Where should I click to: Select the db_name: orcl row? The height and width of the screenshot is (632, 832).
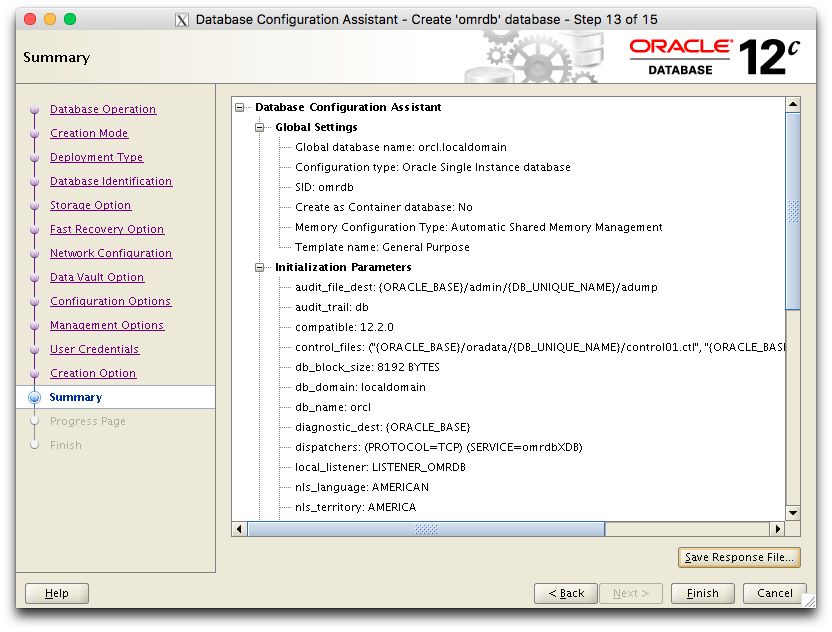pos(333,408)
